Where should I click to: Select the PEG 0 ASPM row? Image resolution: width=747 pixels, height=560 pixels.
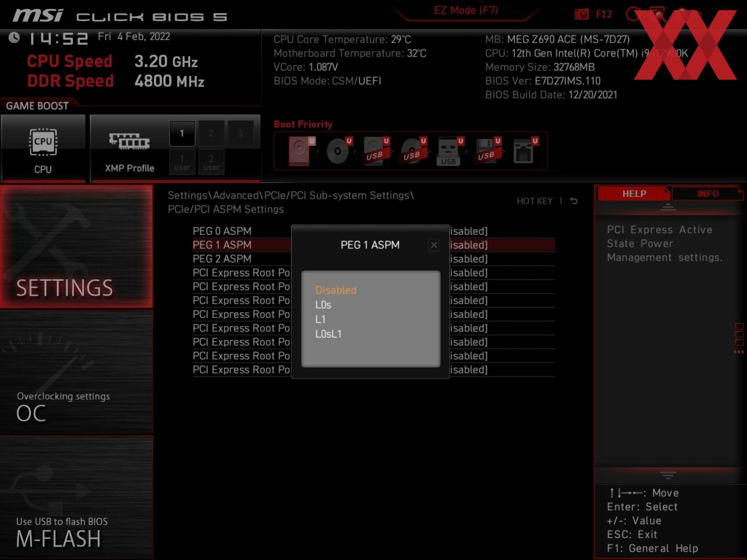(x=373, y=231)
